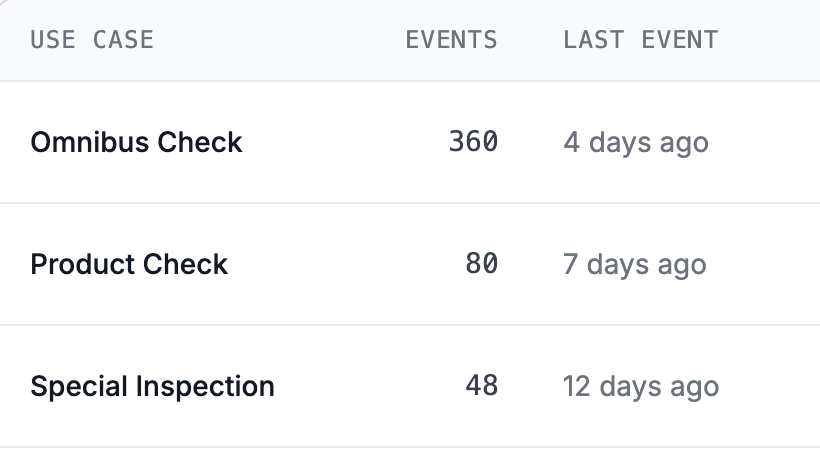The width and height of the screenshot is (820, 462).
Task: Click the 80 events count
Action: click(x=481, y=264)
